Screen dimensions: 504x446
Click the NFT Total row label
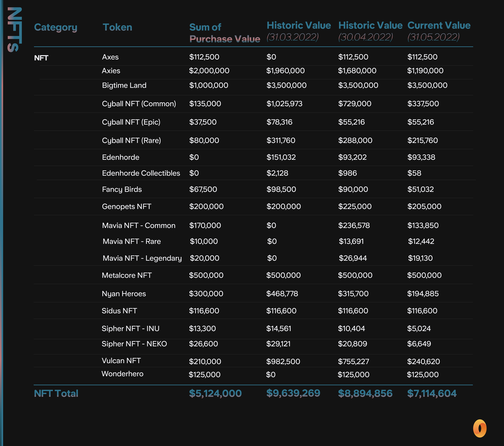pyautogui.click(x=56, y=394)
